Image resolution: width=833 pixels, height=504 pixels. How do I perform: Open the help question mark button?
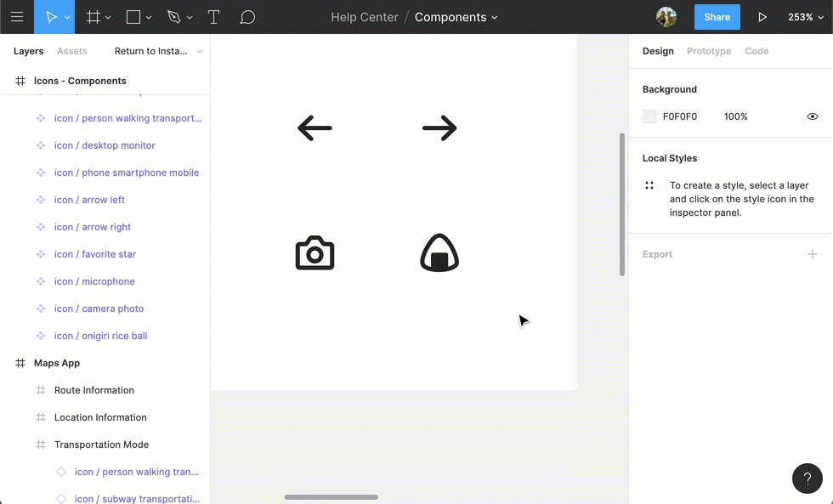807,479
